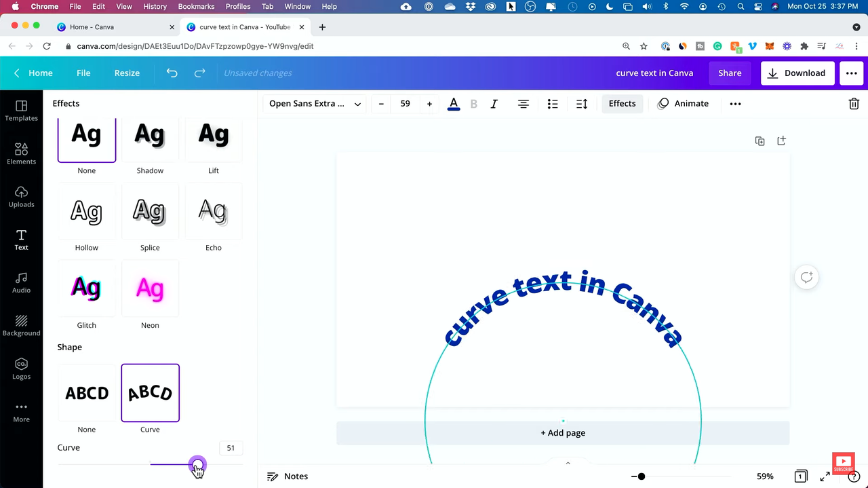Open the help question mark
The width and height of the screenshot is (868, 488).
point(854,477)
